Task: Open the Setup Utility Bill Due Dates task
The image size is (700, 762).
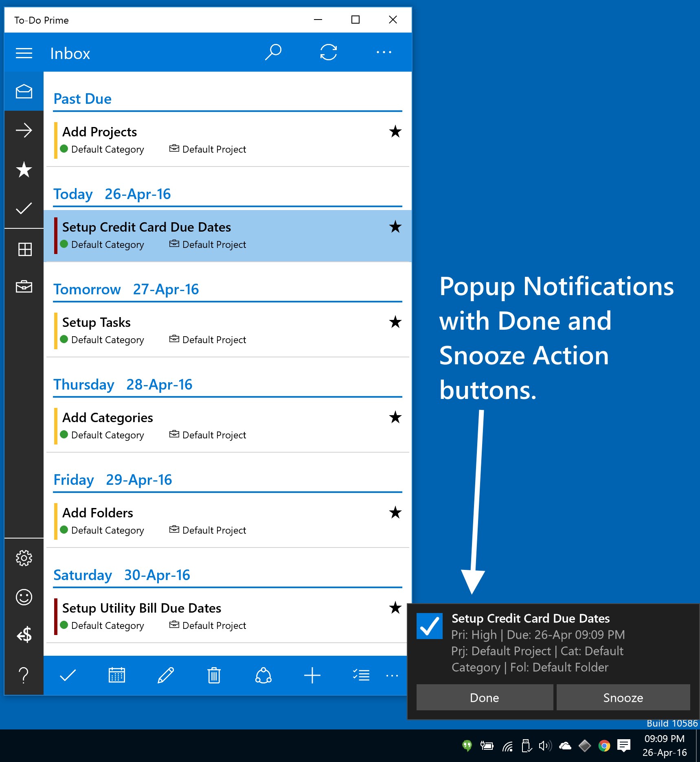Action: pos(228,616)
